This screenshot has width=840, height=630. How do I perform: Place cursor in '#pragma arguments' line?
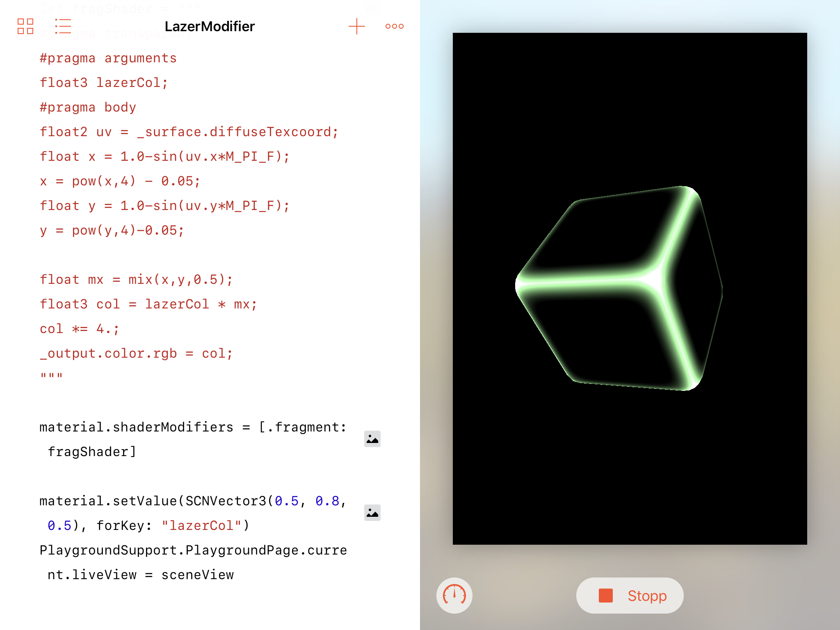point(108,58)
